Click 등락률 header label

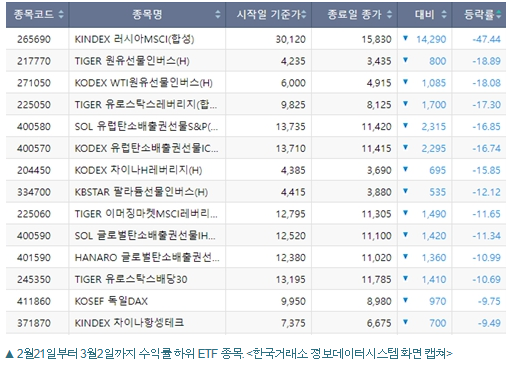(479, 14)
